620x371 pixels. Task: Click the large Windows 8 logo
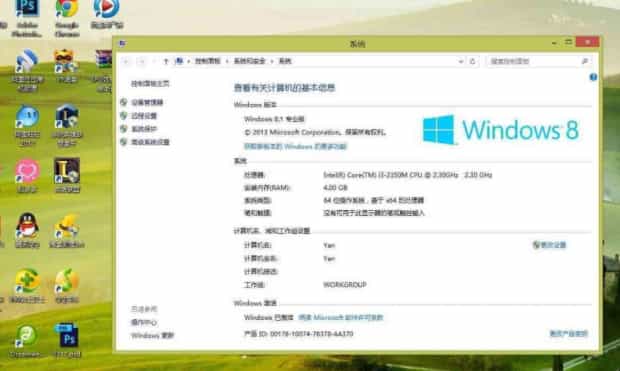point(501,130)
